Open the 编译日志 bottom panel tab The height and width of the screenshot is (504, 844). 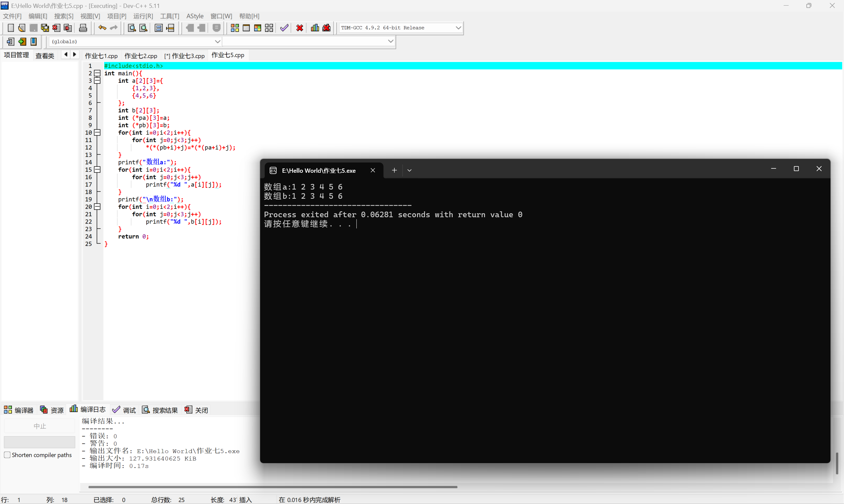(88, 410)
